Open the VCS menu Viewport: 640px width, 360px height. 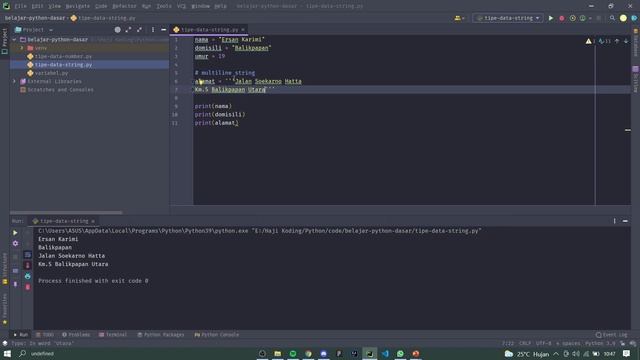point(181,6)
